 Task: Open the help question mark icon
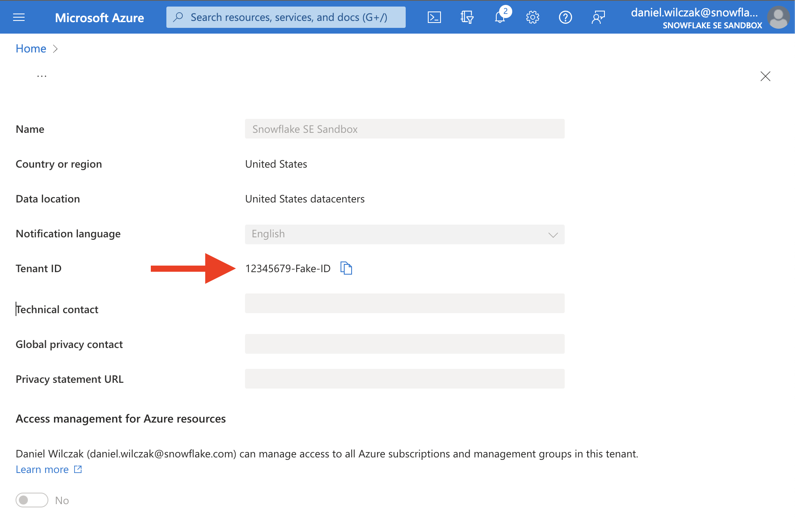[x=566, y=17]
